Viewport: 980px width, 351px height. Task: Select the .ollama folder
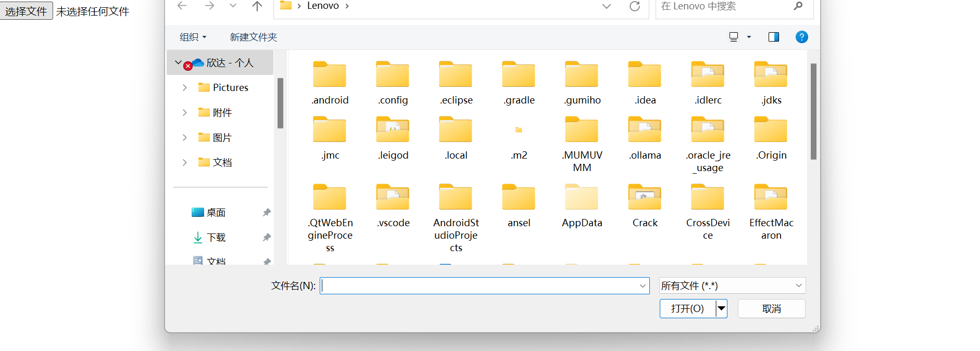[x=645, y=138]
